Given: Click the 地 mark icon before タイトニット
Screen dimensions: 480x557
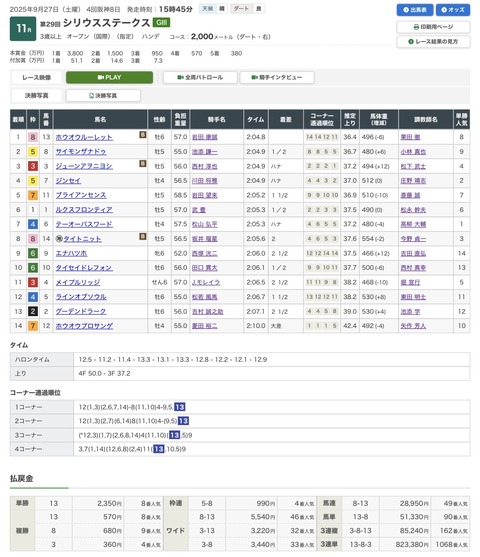Looking at the screenshot, I should [59, 239].
